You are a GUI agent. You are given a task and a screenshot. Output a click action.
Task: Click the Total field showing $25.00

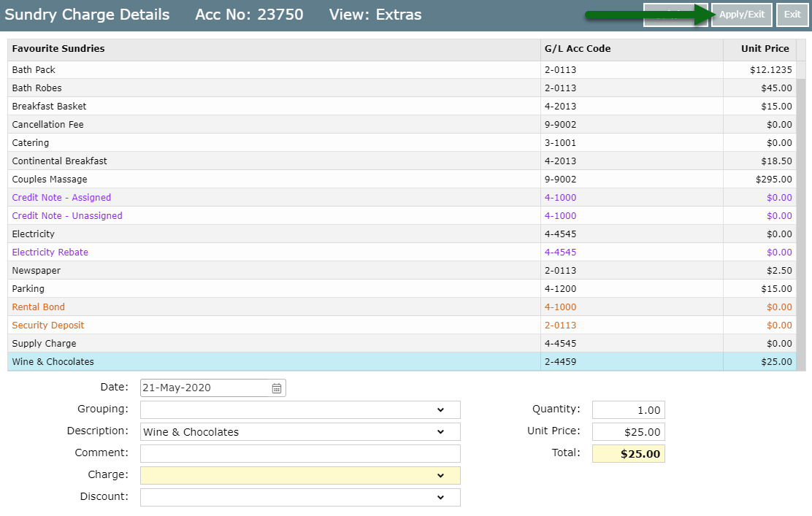(x=628, y=454)
